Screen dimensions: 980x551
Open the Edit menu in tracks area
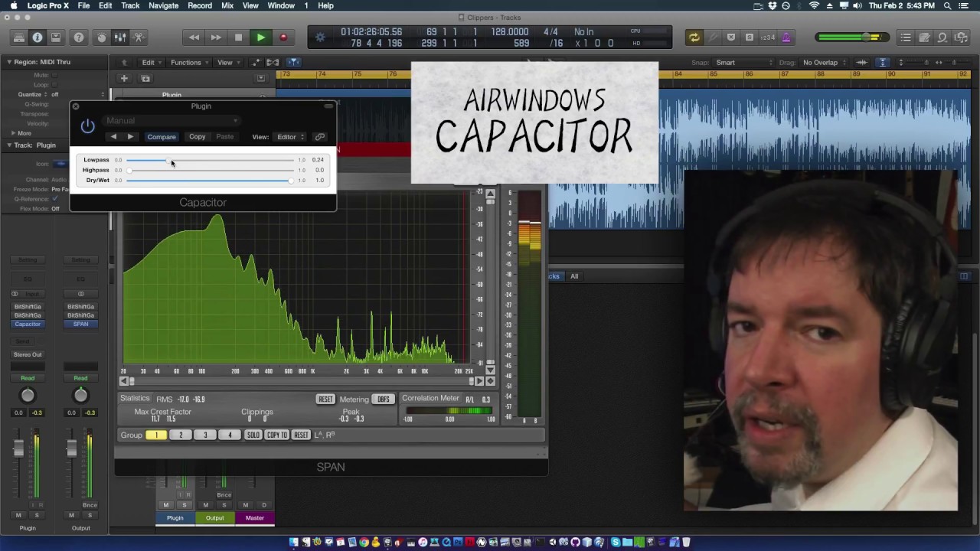pyautogui.click(x=151, y=63)
